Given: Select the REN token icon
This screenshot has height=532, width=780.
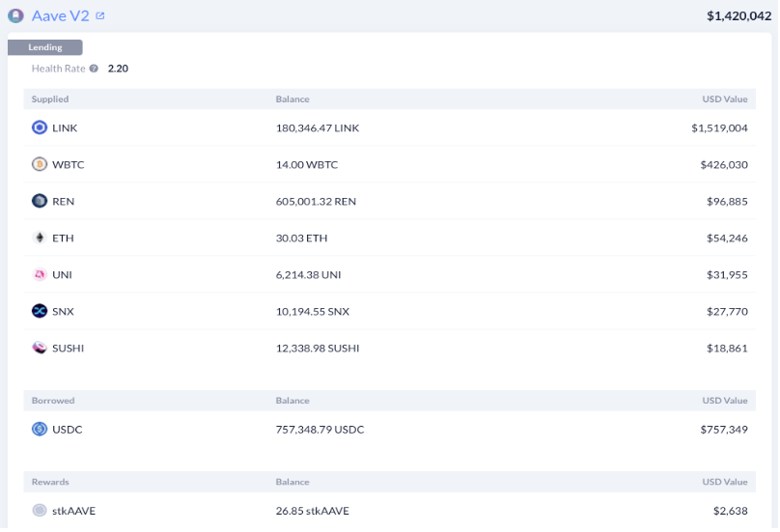Looking at the screenshot, I should 40,201.
